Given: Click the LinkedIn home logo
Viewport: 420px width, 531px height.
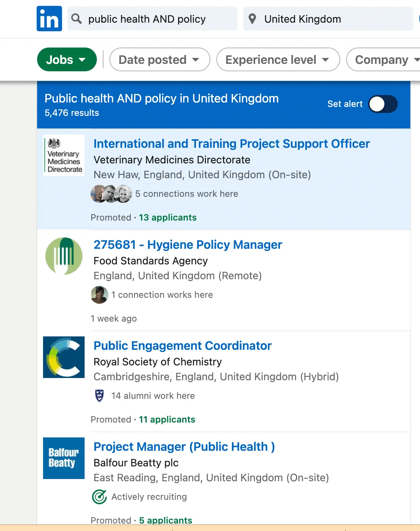Looking at the screenshot, I should coord(49,19).
